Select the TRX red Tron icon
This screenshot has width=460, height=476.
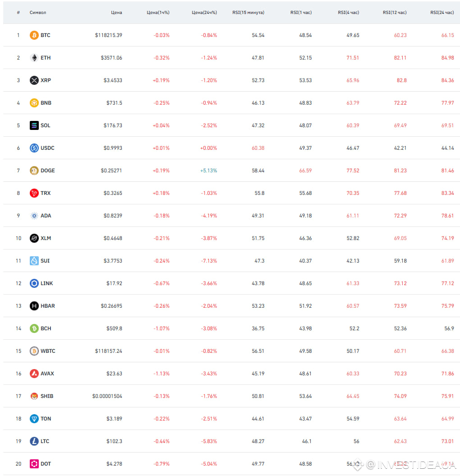click(34, 193)
